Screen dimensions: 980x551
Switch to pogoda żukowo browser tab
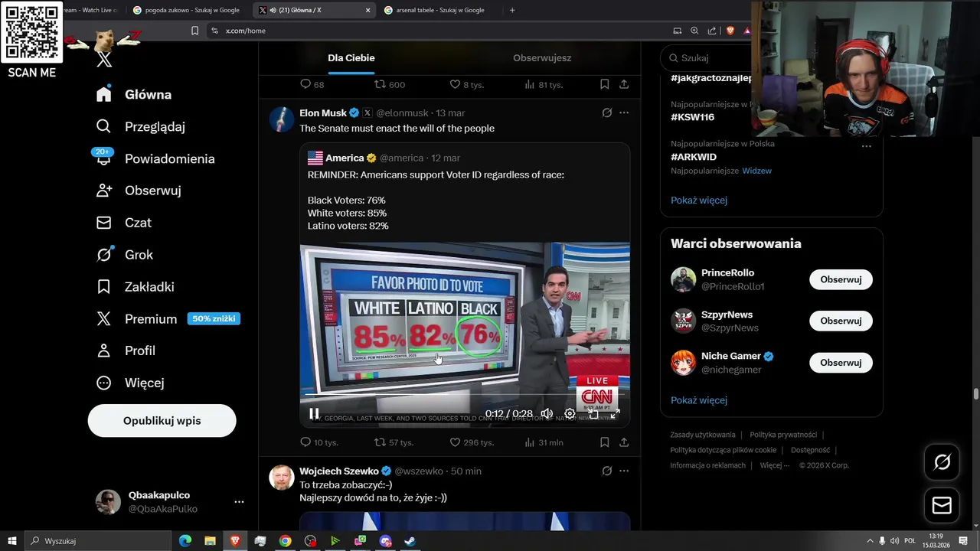tap(187, 10)
